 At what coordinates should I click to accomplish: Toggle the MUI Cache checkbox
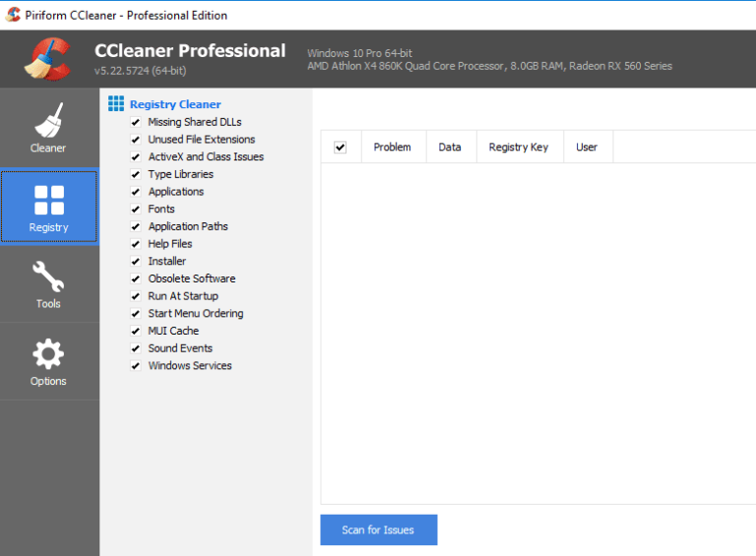point(135,332)
